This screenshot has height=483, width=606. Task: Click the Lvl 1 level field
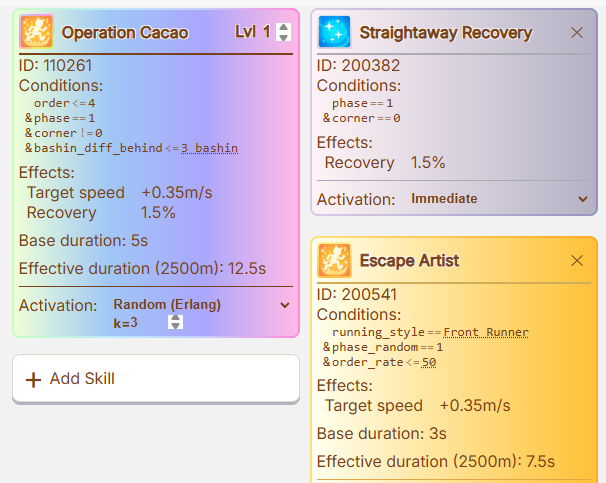262,32
